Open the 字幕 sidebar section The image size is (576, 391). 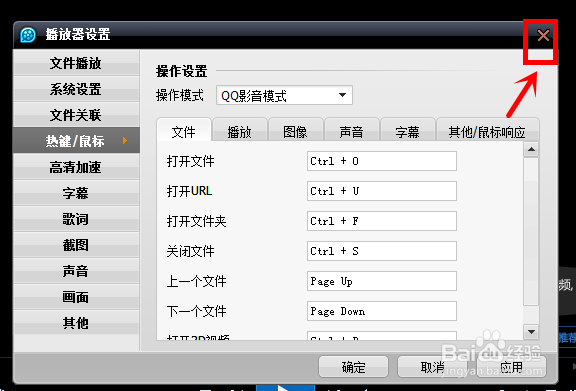76,193
